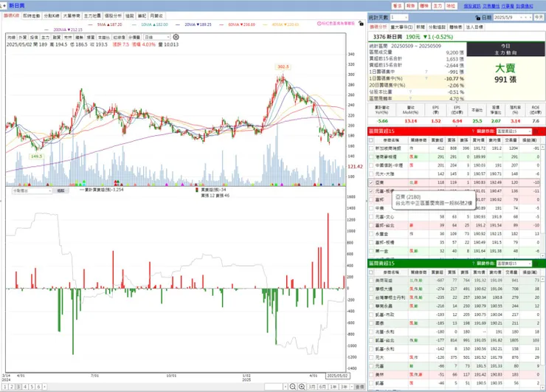Open the 關鍵券商 dropdown in 買超15 header
This screenshot has height=392, width=546.
tap(514, 131)
